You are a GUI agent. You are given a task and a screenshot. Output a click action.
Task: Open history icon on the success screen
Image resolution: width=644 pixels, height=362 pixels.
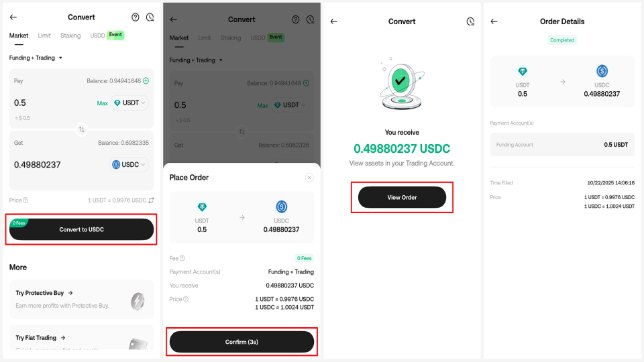point(470,21)
